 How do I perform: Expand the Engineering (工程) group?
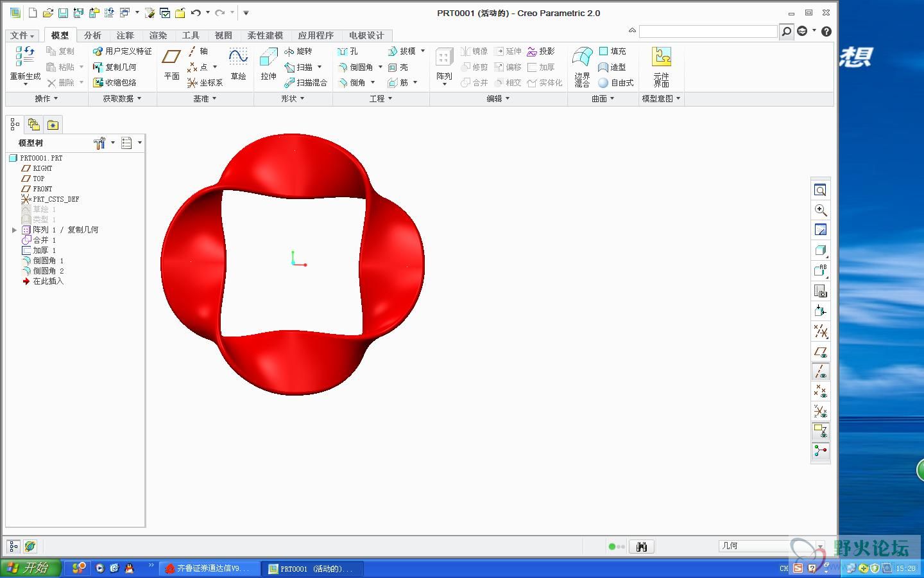click(381, 99)
